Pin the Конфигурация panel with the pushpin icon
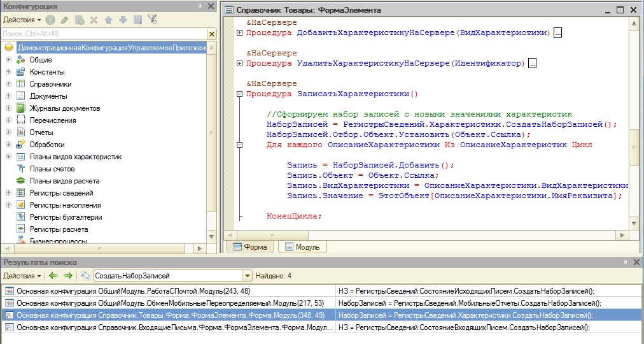This screenshot has height=344, width=644. click(x=200, y=6)
